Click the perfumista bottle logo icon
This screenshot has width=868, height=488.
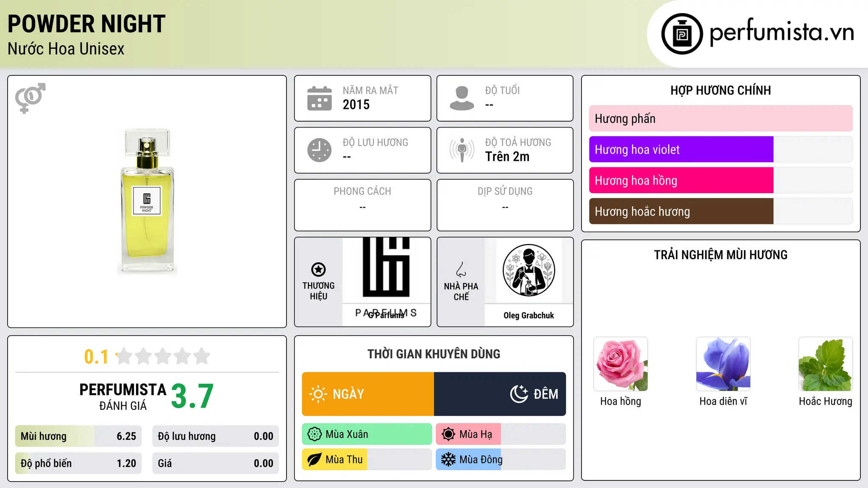tap(682, 34)
